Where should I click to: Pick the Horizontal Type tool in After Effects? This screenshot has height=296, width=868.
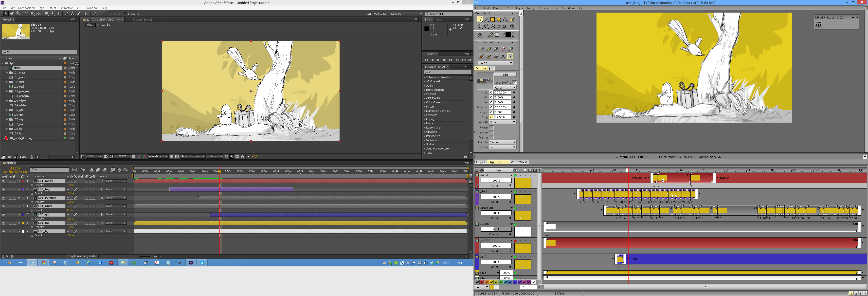click(x=59, y=14)
